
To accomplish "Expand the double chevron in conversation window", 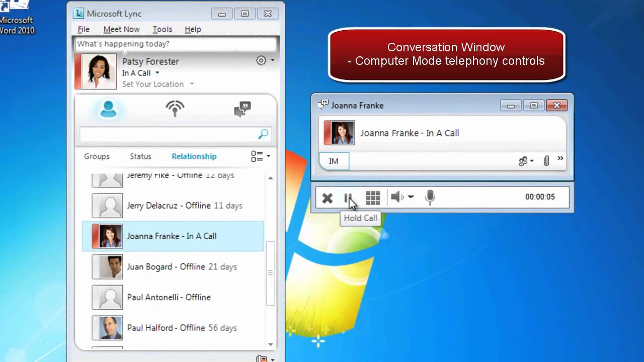I will point(560,159).
